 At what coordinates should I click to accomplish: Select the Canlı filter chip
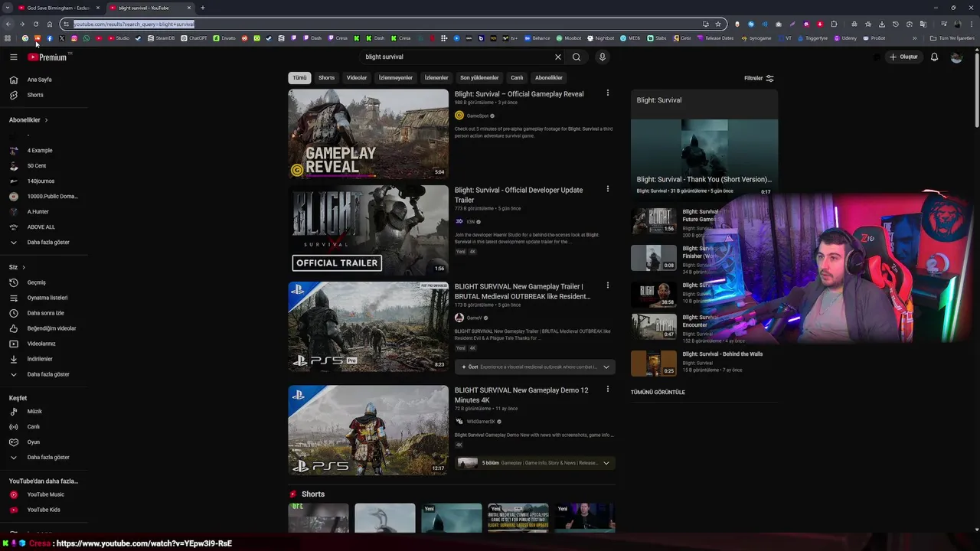[x=517, y=77]
